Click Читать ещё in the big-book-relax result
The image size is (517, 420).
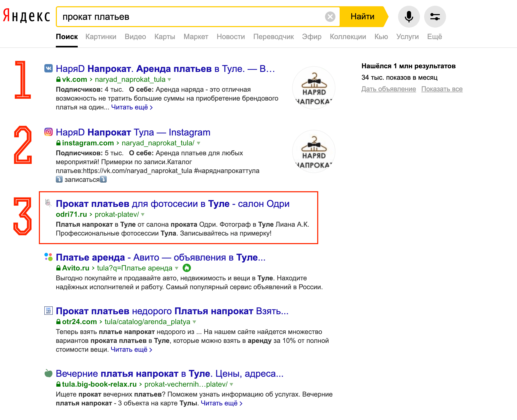click(222, 403)
